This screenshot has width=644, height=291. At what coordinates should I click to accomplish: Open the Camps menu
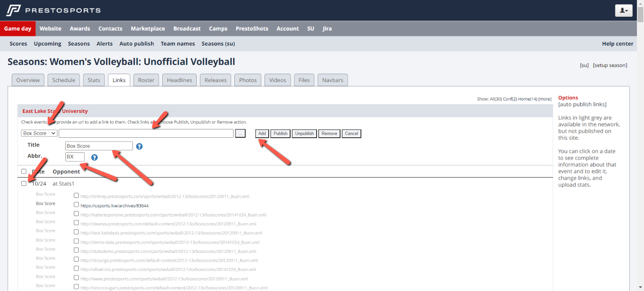(218, 28)
